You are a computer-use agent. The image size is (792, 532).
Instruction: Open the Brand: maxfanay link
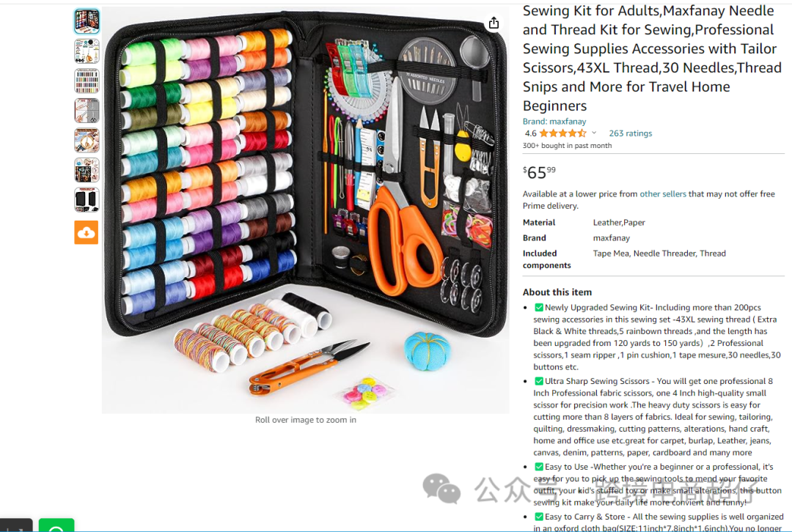pyautogui.click(x=554, y=121)
